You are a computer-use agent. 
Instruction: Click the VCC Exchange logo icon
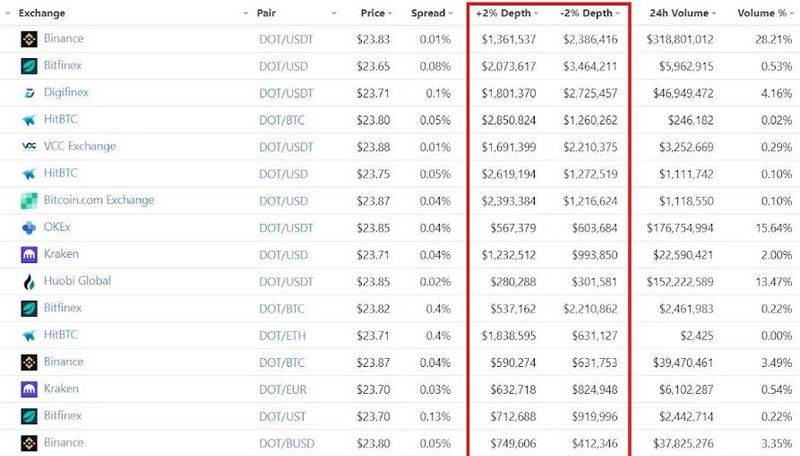(29, 146)
